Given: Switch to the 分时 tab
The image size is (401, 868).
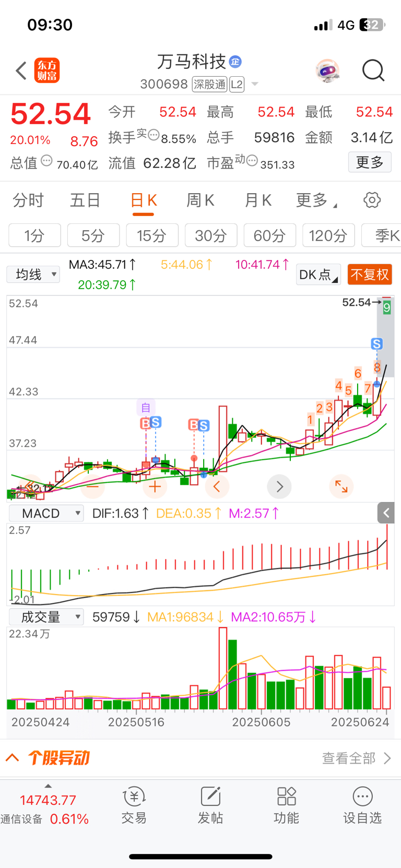Looking at the screenshot, I should 28,200.
